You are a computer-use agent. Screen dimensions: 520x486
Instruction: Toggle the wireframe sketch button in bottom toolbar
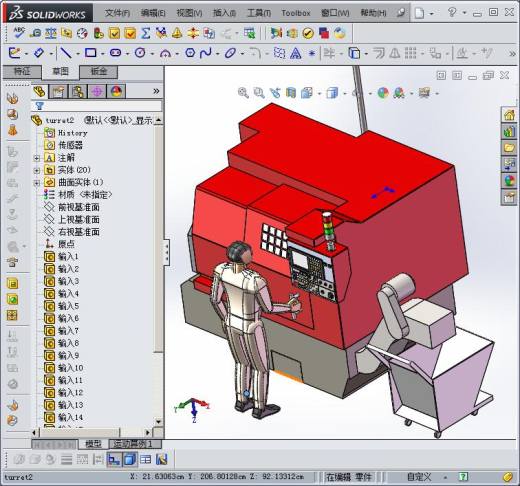click(x=114, y=460)
